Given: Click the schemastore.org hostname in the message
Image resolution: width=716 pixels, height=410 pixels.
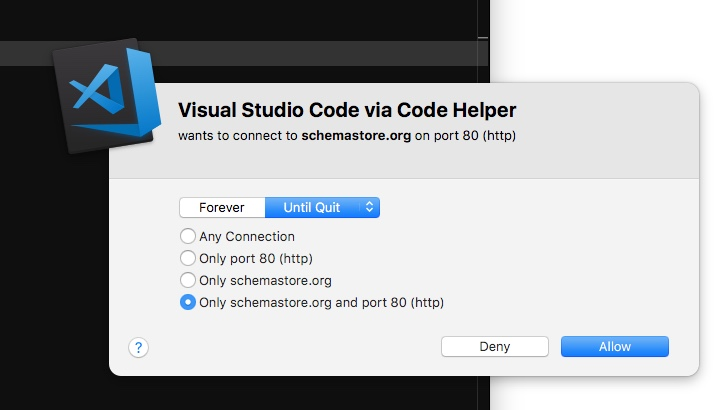Looking at the screenshot, I should pyautogui.click(x=356, y=136).
